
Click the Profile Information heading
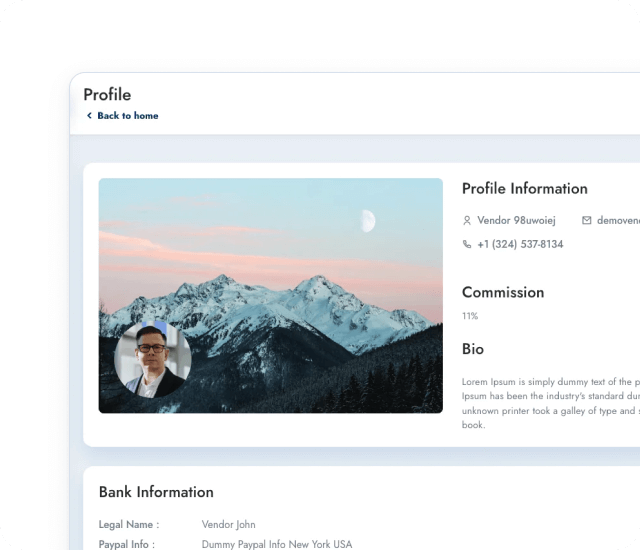point(525,189)
